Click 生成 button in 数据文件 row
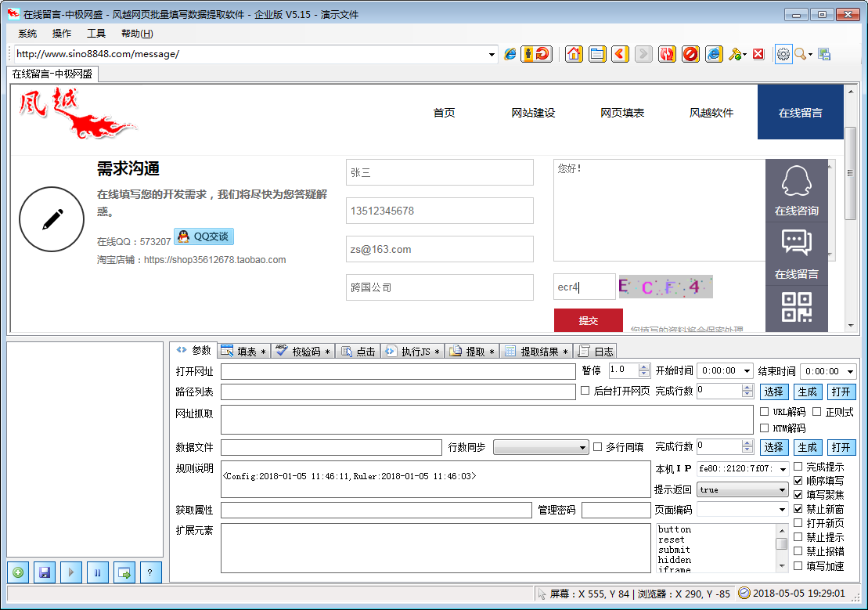Screen dimensions: 868x610 pyautogui.click(x=807, y=447)
